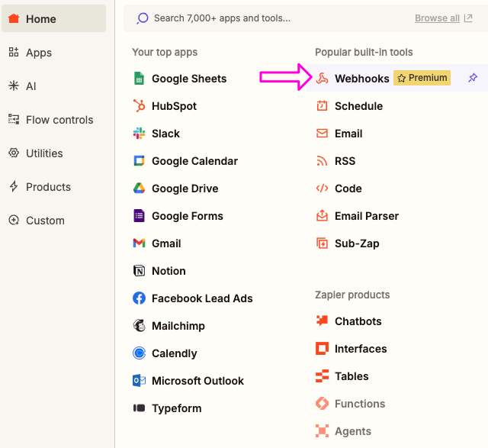The width and height of the screenshot is (488, 448).
Task: Select the Agents product icon
Action: (322, 431)
